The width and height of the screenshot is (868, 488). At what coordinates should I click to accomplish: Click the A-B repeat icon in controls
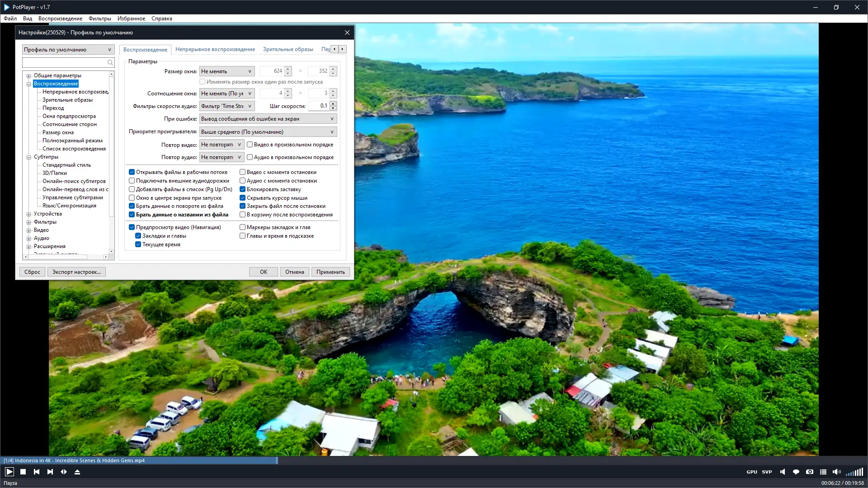point(64,472)
